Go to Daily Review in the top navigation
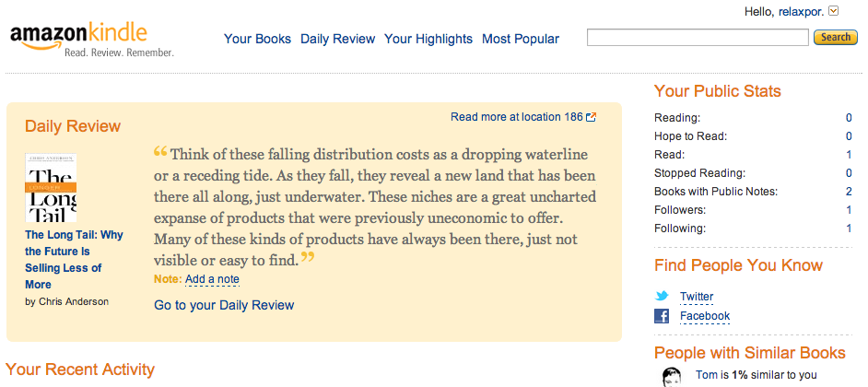This screenshot has width=868, height=387. (x=337, y=39)
